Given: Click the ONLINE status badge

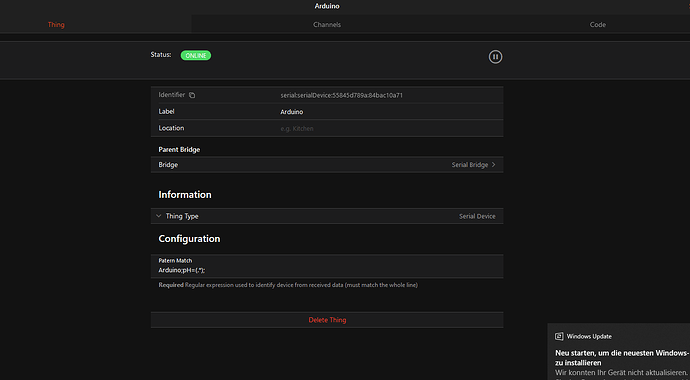Looking at the screenshot, I should tap(196, 55).
